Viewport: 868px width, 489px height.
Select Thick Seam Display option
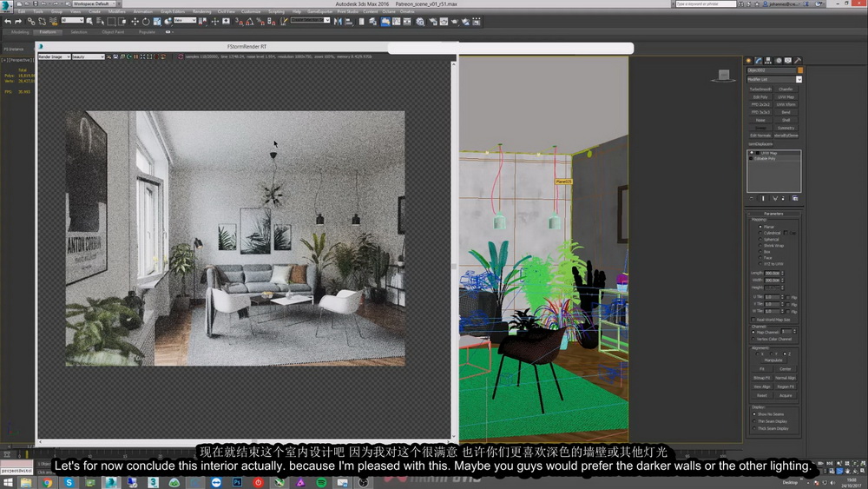[754, 429]
